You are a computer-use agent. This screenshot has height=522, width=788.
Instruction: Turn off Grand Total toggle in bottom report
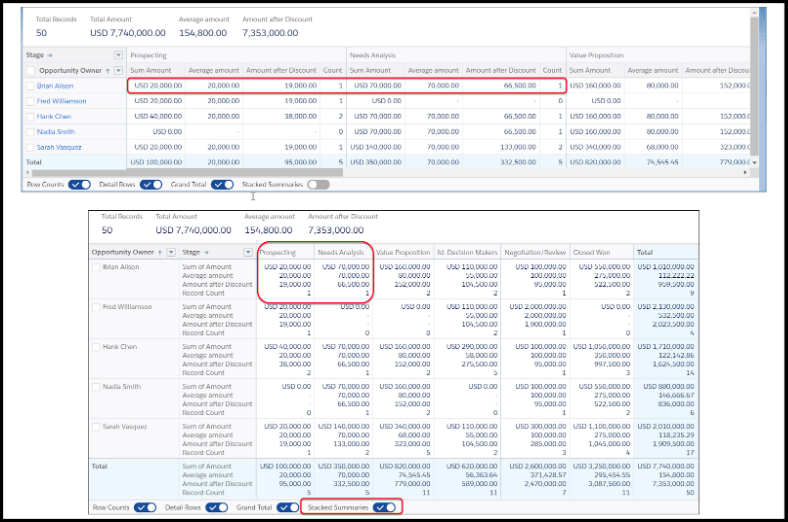pyautogui.click(x=288, y=508)
